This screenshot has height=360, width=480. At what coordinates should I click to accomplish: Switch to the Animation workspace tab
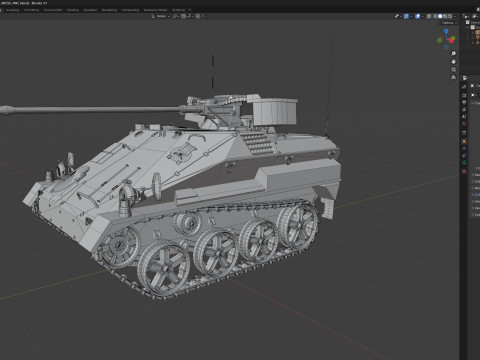click(90, 10)
